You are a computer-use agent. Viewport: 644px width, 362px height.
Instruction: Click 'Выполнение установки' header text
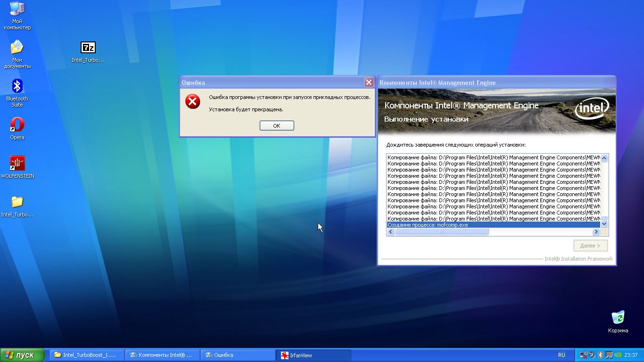click(x=426, y=119)
